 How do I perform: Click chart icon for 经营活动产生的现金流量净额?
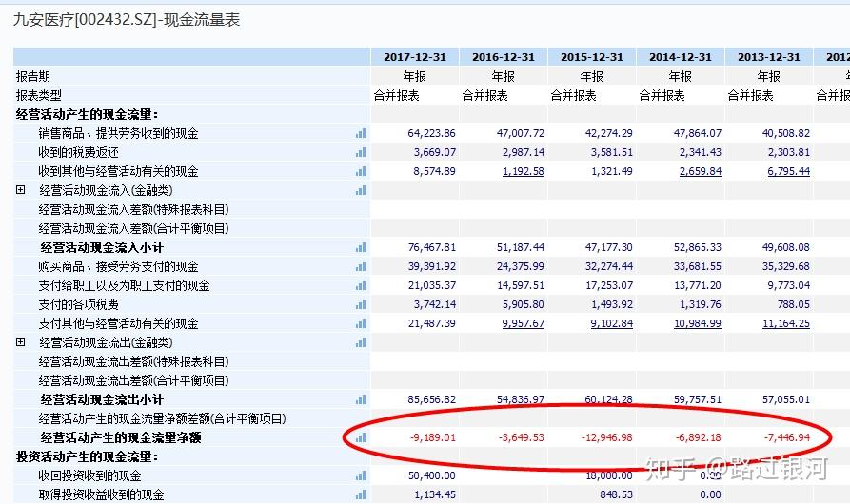361,437
